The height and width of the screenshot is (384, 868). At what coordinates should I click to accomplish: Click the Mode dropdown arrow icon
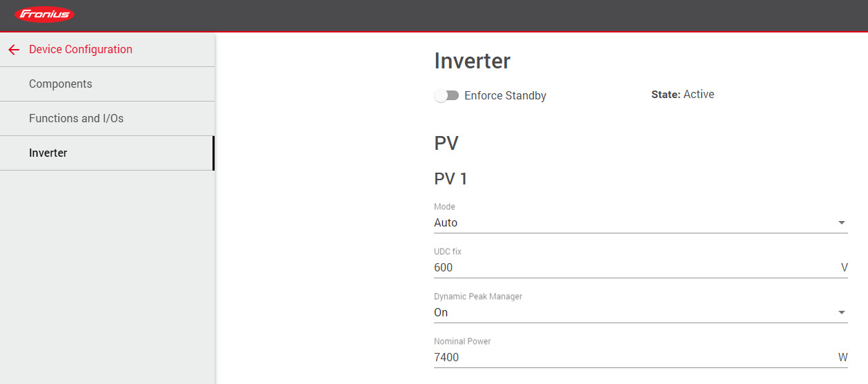(841, 223)
